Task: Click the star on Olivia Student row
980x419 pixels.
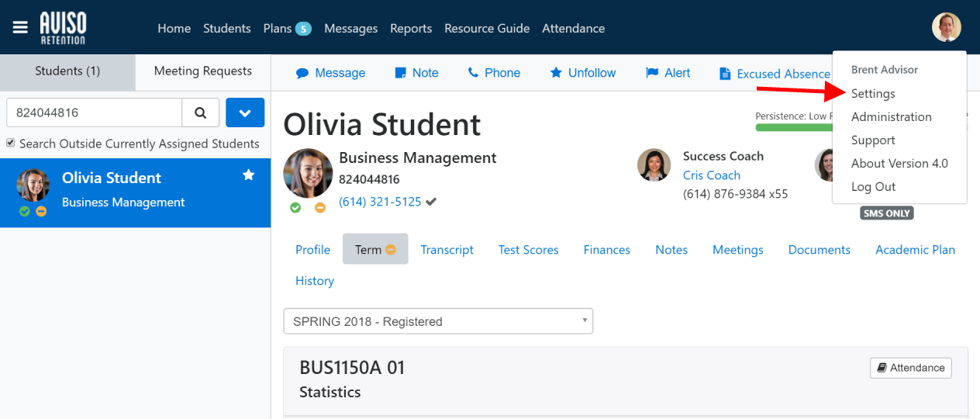Action: click(249, 175)
